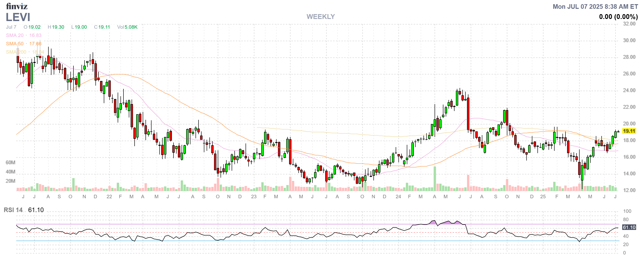Screen dimensions: 644x260
Task: Click the 22.00 price axis label
Action: (629, 107)
